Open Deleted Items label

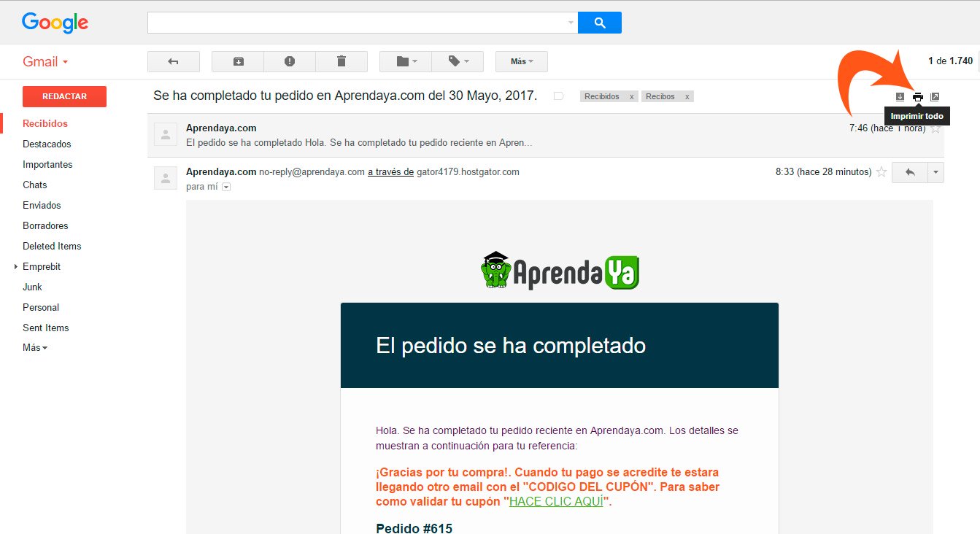(52, 246)
